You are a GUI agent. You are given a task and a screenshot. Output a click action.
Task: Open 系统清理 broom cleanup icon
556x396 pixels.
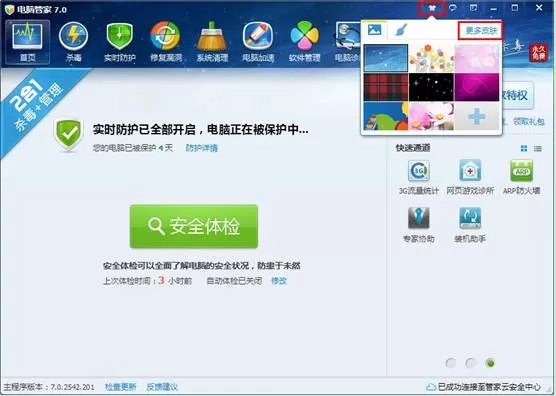(x=212, y=42)
